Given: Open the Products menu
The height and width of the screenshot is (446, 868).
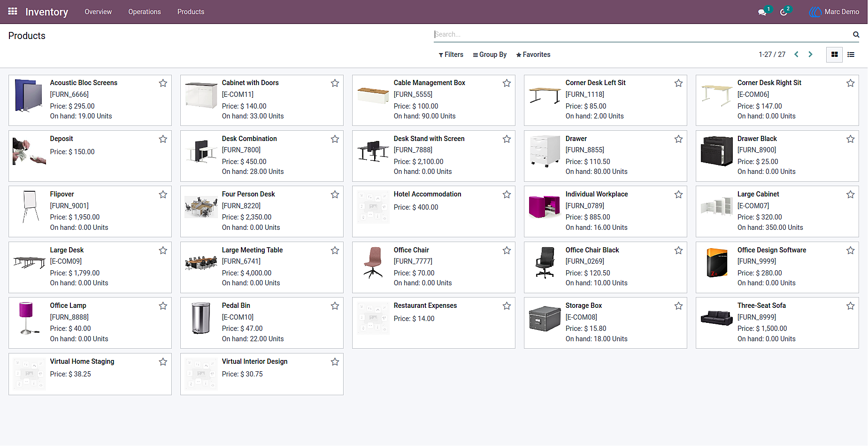Looking at the screenshot, I should (191, 12).
